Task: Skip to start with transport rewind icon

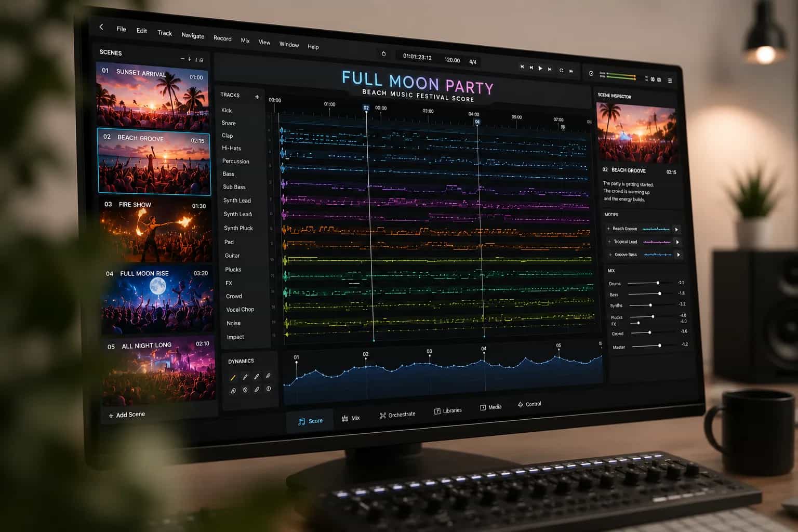Action: point(522,66)
